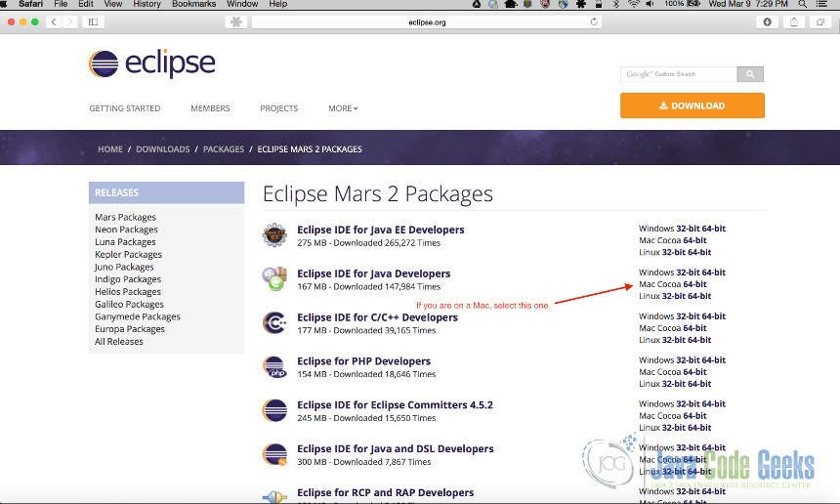Open the Bookmarks menu

pos(194,4)
